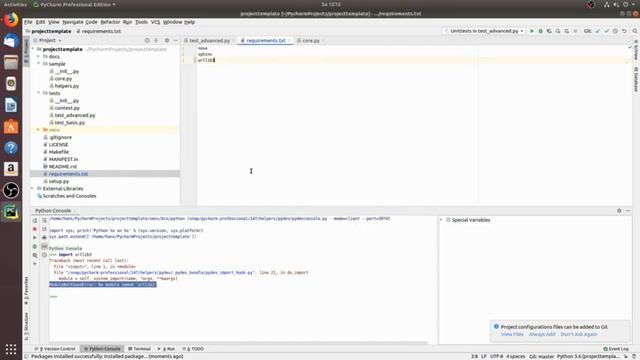The image size is (640, 360).
Task: Click Git: master branch in status bar
Action: tap(542, 356)
